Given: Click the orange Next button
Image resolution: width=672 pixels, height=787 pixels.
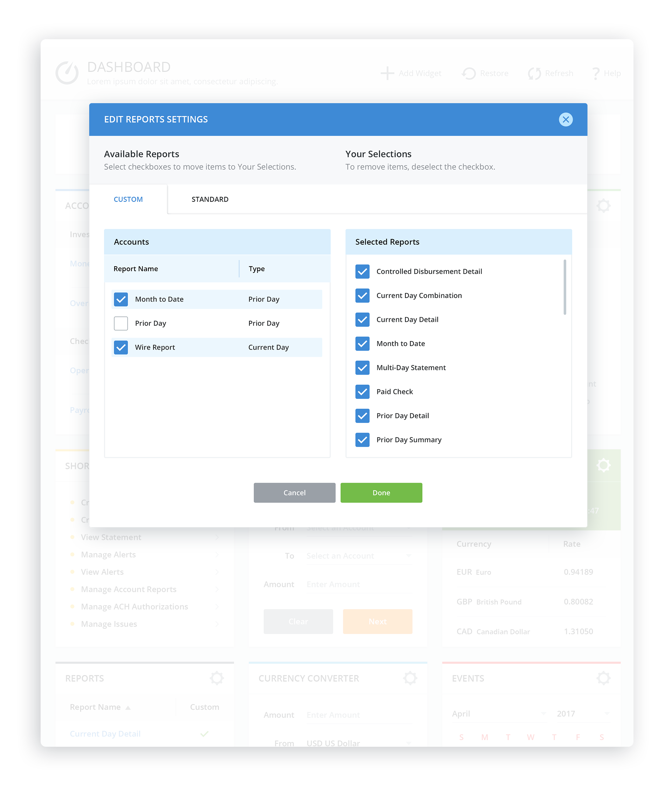Looking at the screenshot, I should pos(377,621).
